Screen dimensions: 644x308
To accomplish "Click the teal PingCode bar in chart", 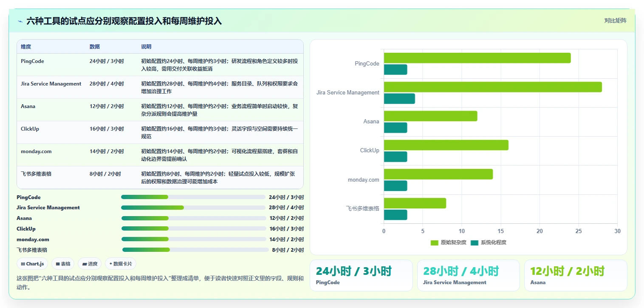I will coord(395,70).
